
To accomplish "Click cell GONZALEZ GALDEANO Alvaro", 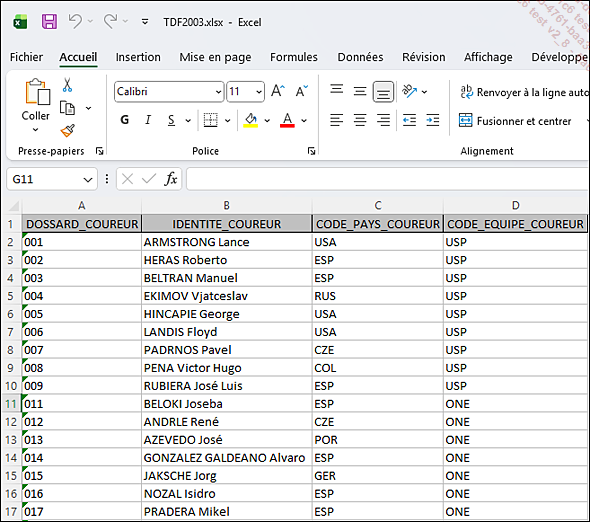I will click(227, 458).
